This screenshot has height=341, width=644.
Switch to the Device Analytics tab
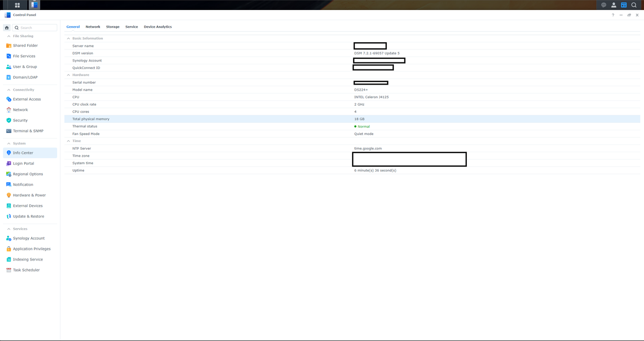pos(158,27)
